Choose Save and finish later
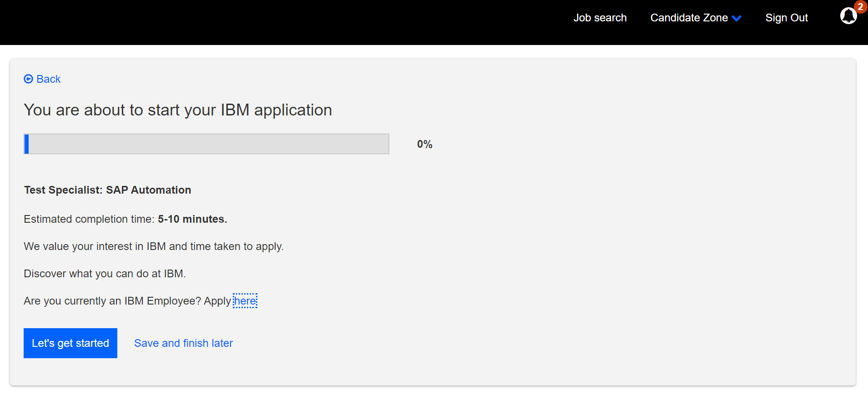Viewport: 868px width, 405px height. (x=183, y=343)
